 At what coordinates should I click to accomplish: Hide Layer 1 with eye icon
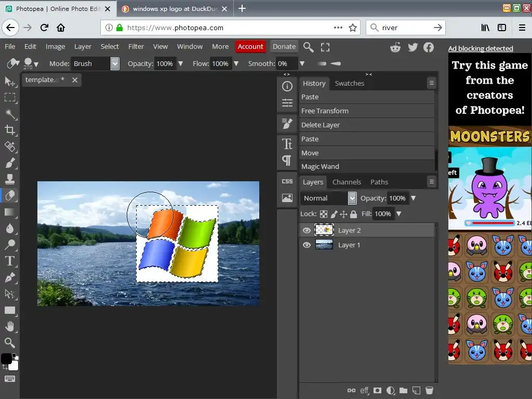pos(307,245)
